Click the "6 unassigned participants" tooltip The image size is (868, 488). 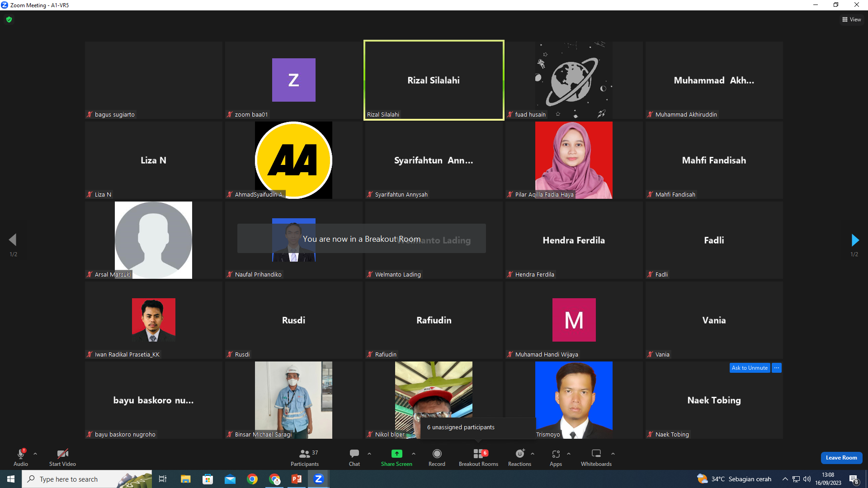coord(478,427)
